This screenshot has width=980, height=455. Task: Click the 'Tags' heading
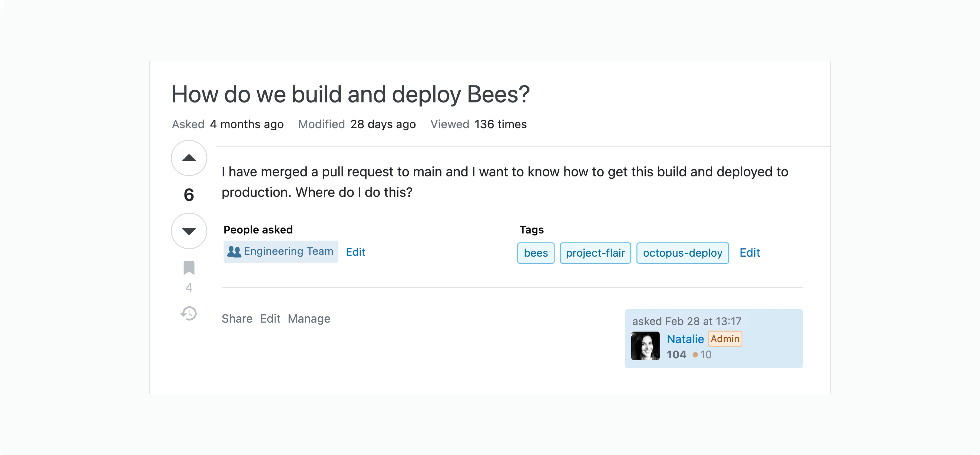[531, 230]
